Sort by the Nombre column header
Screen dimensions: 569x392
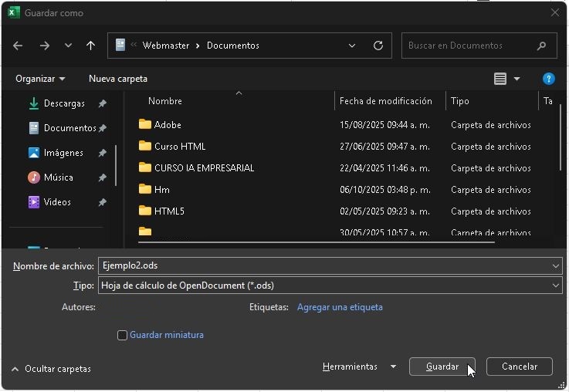[x=164, y=101]
